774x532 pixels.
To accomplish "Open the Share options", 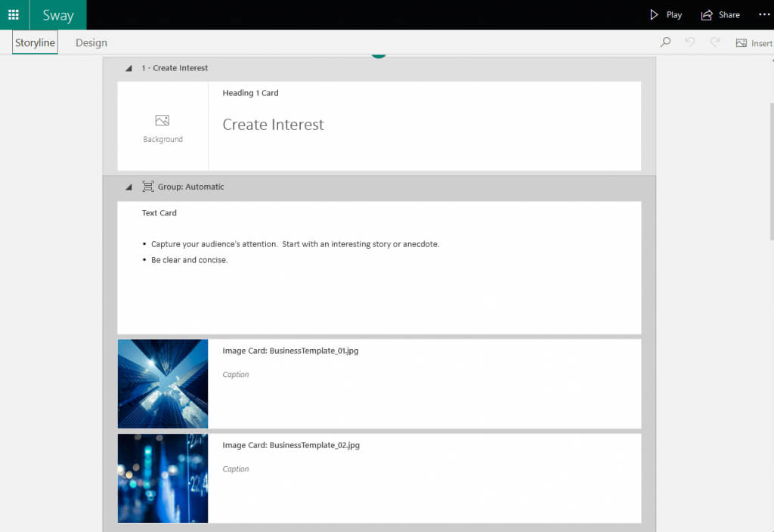I will tap(720, 15).
